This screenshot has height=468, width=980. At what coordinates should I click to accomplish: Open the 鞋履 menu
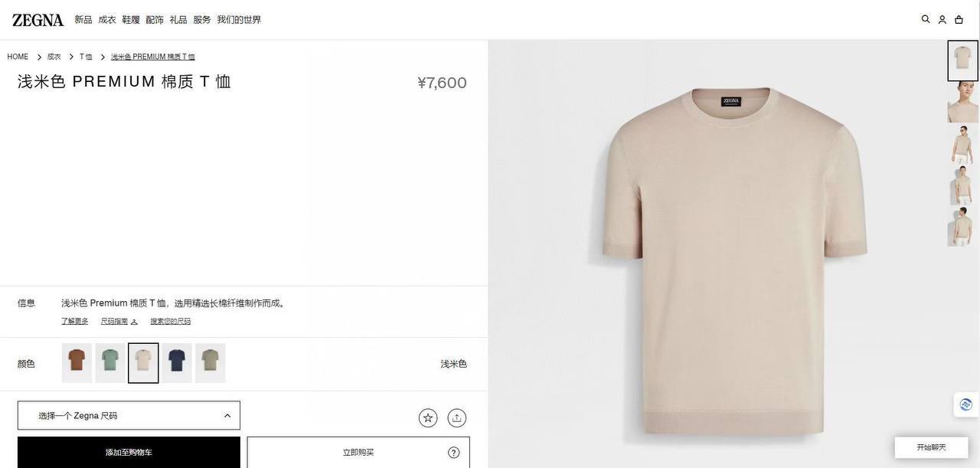[x=131, y=20]
